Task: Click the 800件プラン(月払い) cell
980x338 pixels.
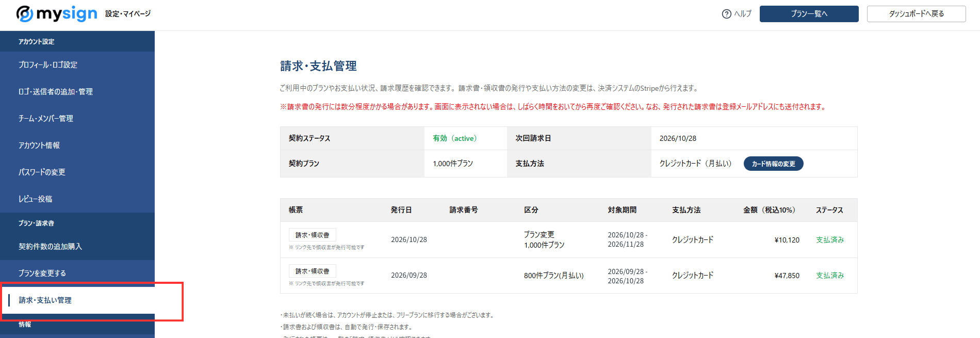Action: tap(553, 276)
